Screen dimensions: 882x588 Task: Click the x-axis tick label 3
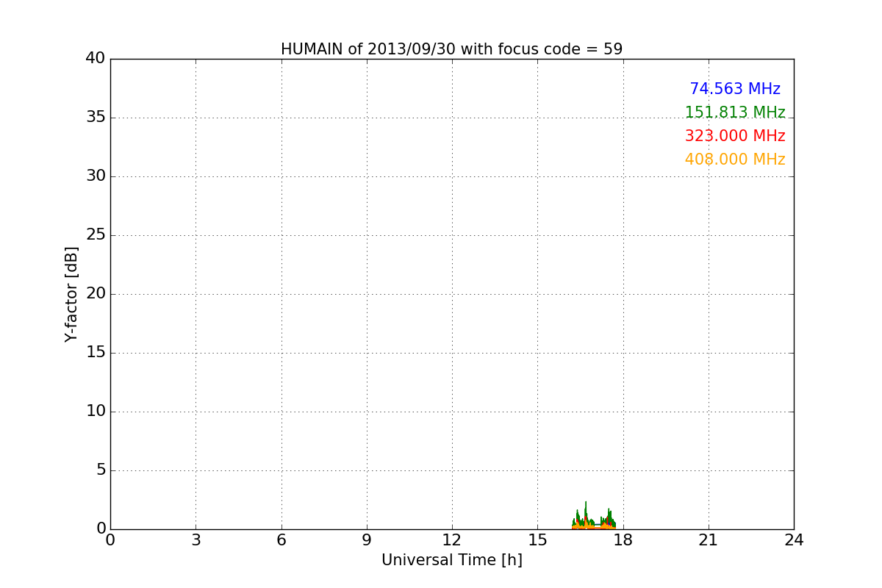click(196, 540)
